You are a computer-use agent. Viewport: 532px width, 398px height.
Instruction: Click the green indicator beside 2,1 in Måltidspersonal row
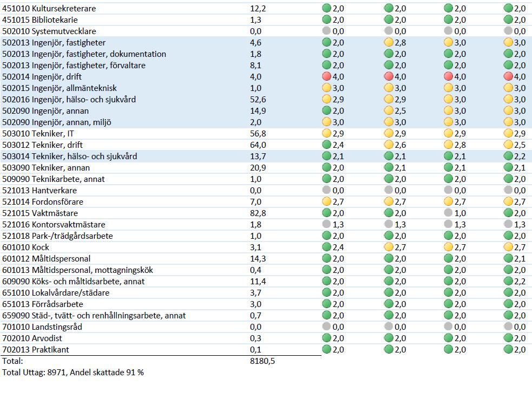point(508,258)
